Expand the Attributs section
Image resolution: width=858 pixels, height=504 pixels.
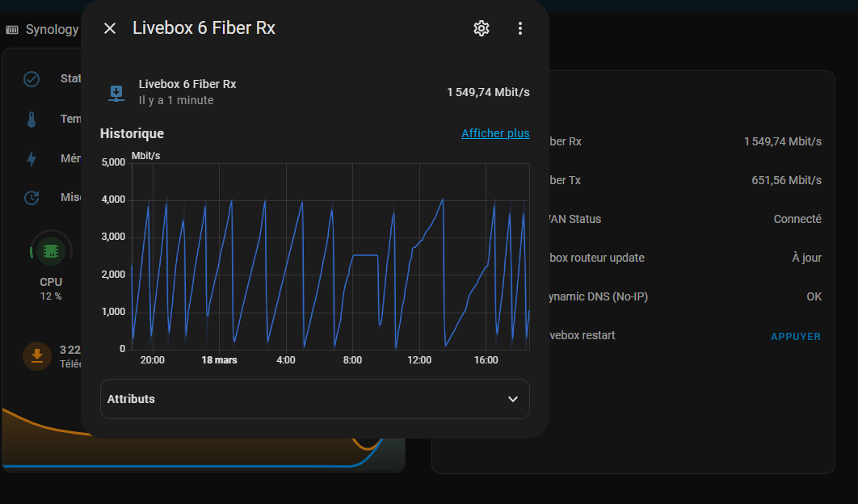[314, 399]
